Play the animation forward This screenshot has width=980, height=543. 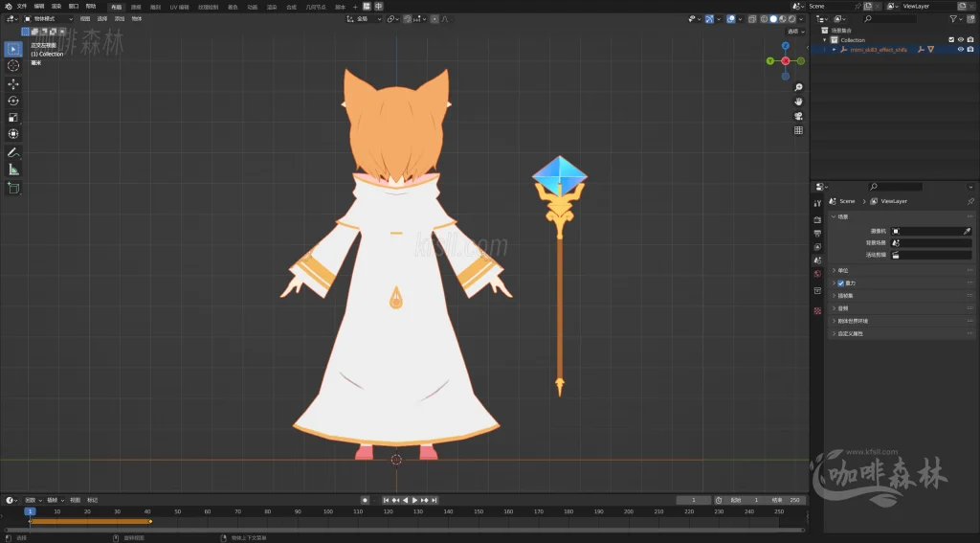coord(414,501)
